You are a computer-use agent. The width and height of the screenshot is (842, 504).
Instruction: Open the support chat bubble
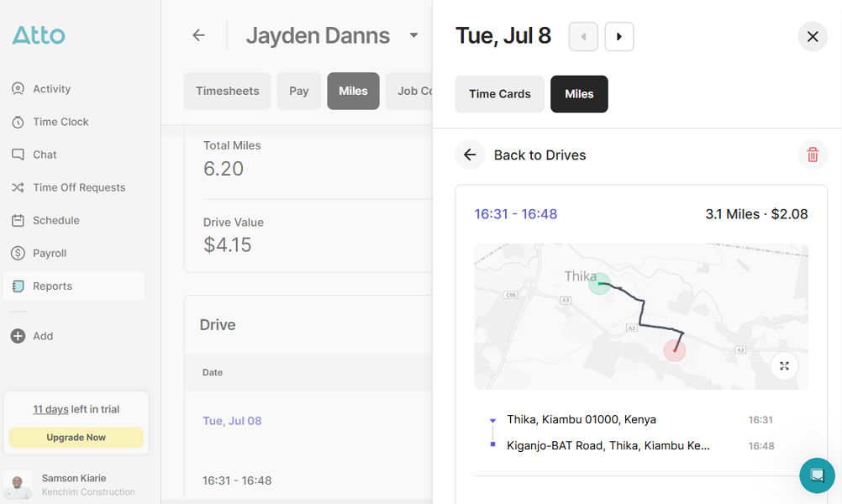tap(817, 475)
